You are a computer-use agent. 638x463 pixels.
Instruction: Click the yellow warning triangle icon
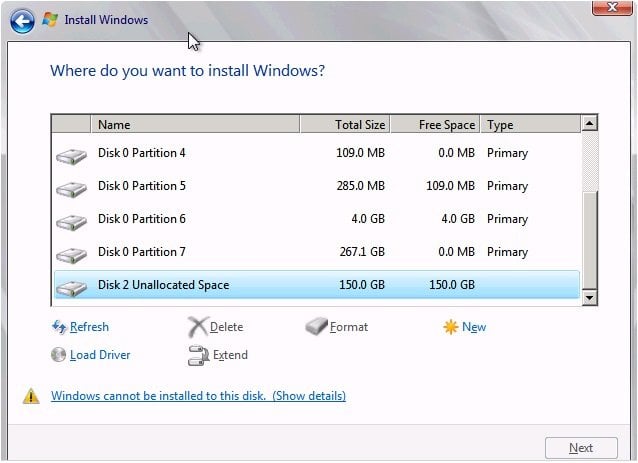[31, 396]
